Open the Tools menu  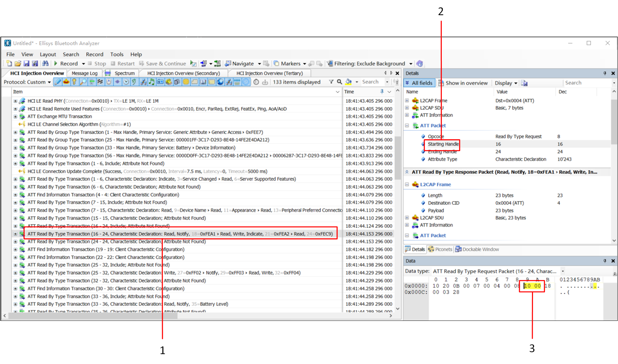pyautogui.click(x=117, y=54)
